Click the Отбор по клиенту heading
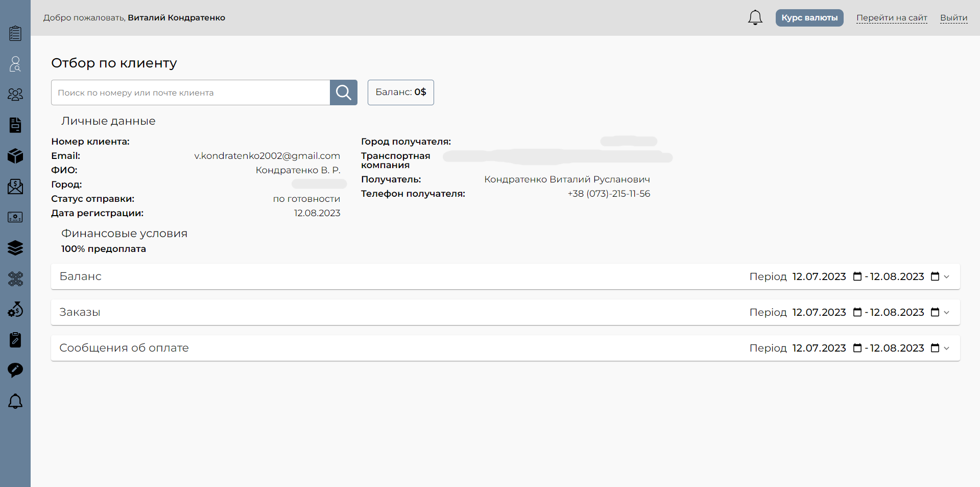The width and height of the screenshot is (980, 487). pyautogui.click(x=114, y=63)
